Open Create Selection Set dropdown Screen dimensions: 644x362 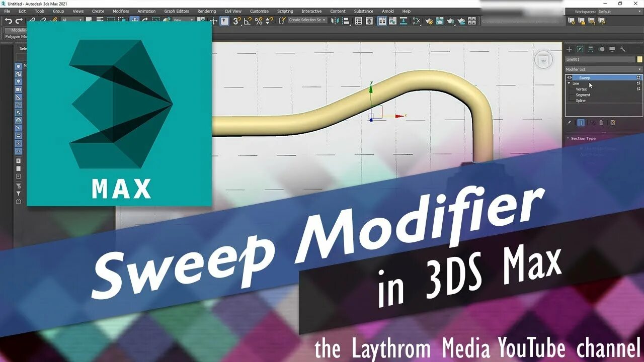tap(307, 20)
